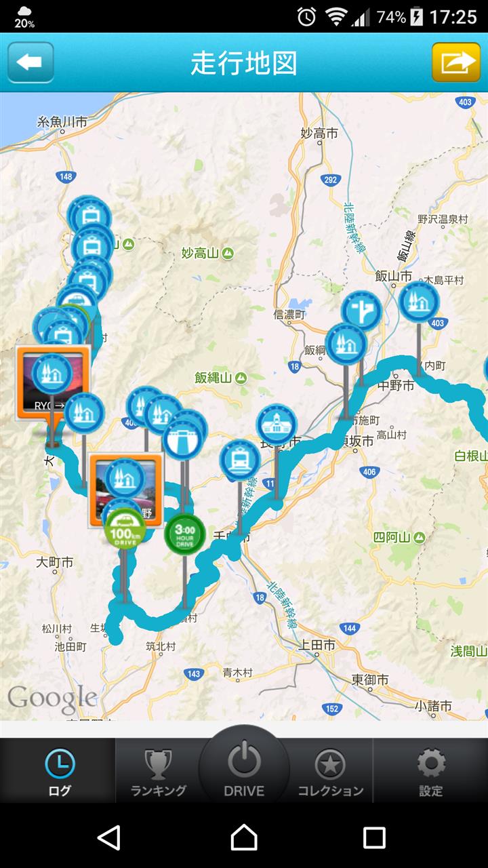Tap the DRIVE power button
This screenshot has width=488, height=868.
click(244, 766)
